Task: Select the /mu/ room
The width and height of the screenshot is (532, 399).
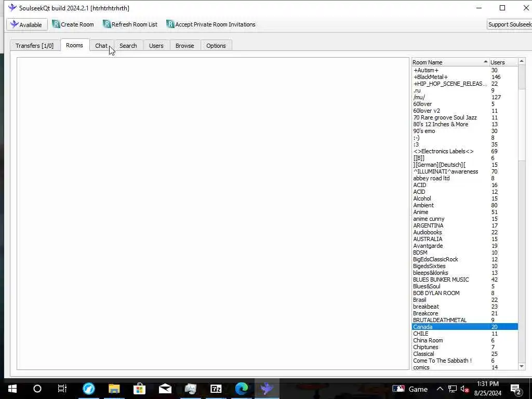Action: 465,97
